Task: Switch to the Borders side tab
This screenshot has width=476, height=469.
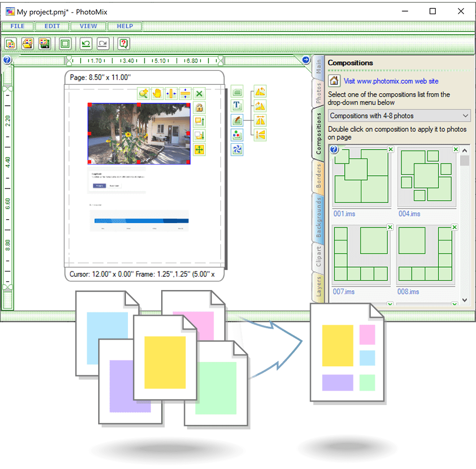Action: click(318, 176)
